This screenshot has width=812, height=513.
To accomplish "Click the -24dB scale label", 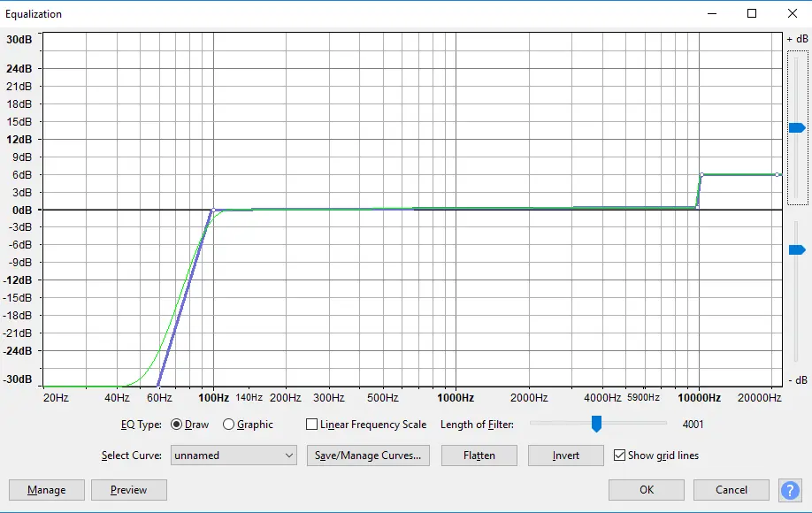I will [x=18, y=350].
